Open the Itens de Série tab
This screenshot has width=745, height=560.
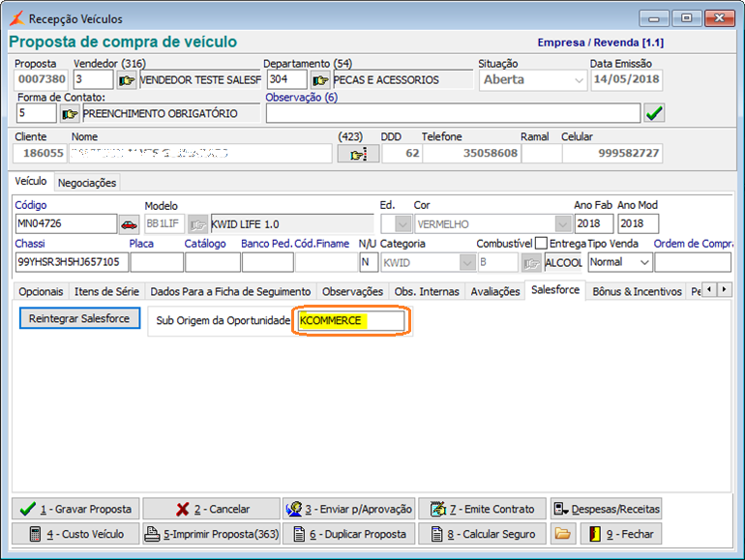tap(106, 292)
